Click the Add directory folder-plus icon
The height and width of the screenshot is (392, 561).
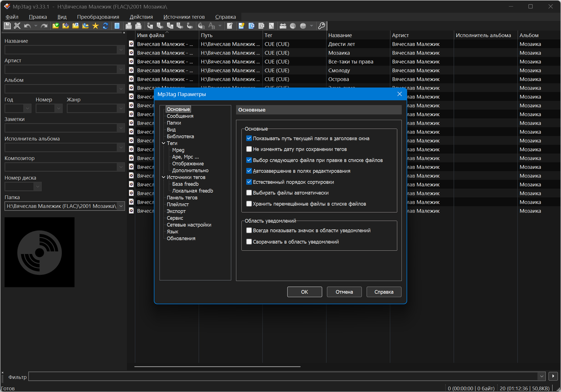66,26
